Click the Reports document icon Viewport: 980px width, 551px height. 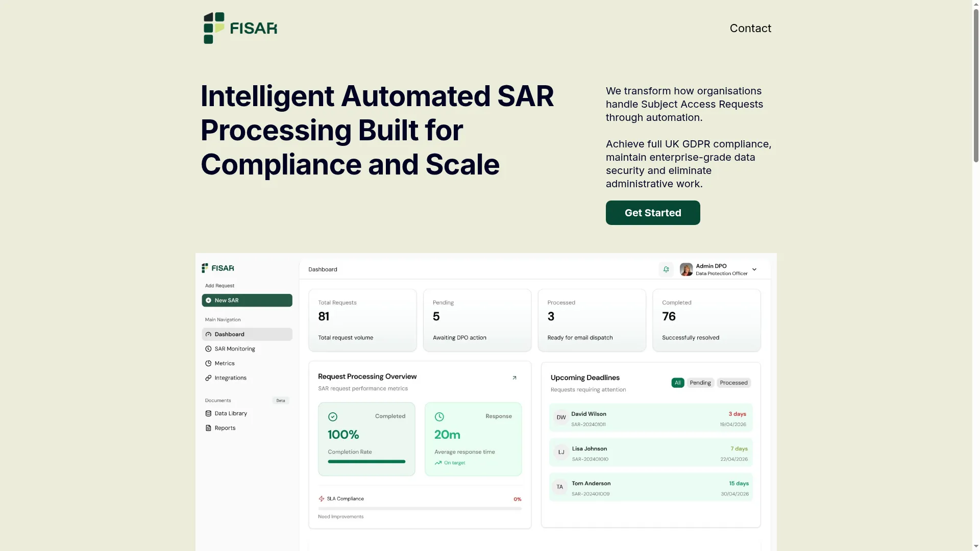[x=208, y=428]
